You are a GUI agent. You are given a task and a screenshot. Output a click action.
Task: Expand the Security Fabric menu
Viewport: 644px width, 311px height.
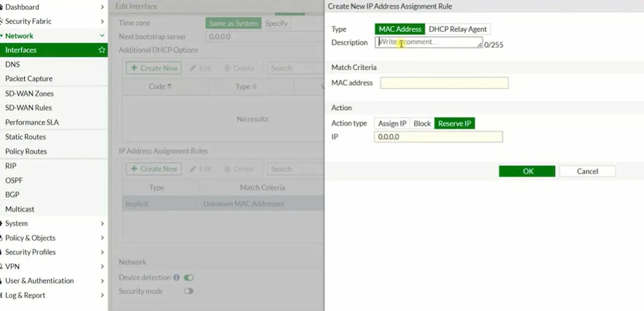54,21
